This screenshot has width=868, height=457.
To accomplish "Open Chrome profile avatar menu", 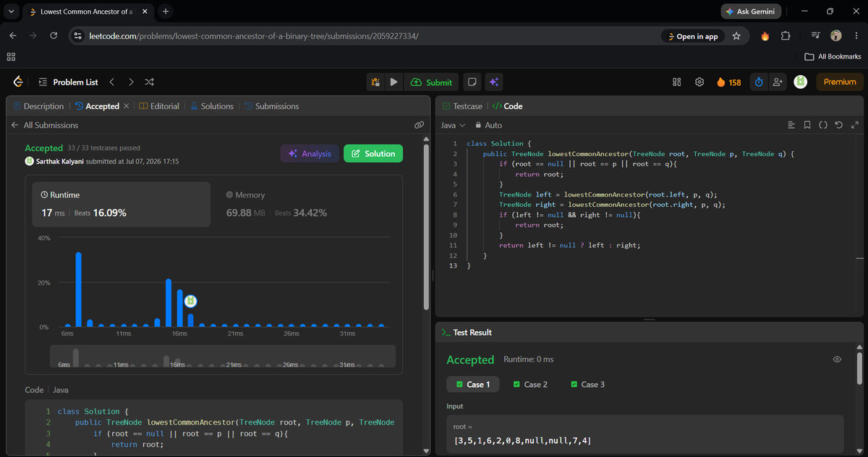I will pyautogui.click(x=837, y=36).
